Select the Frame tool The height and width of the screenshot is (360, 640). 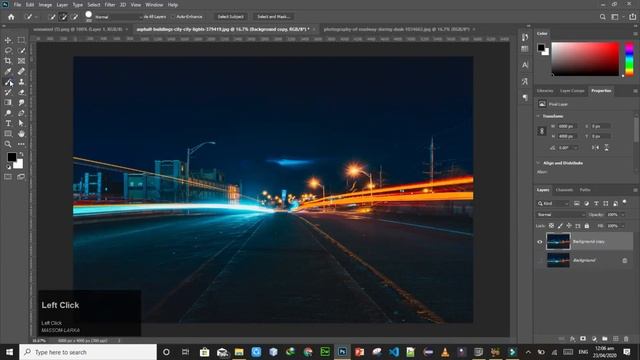pos(21,61)
